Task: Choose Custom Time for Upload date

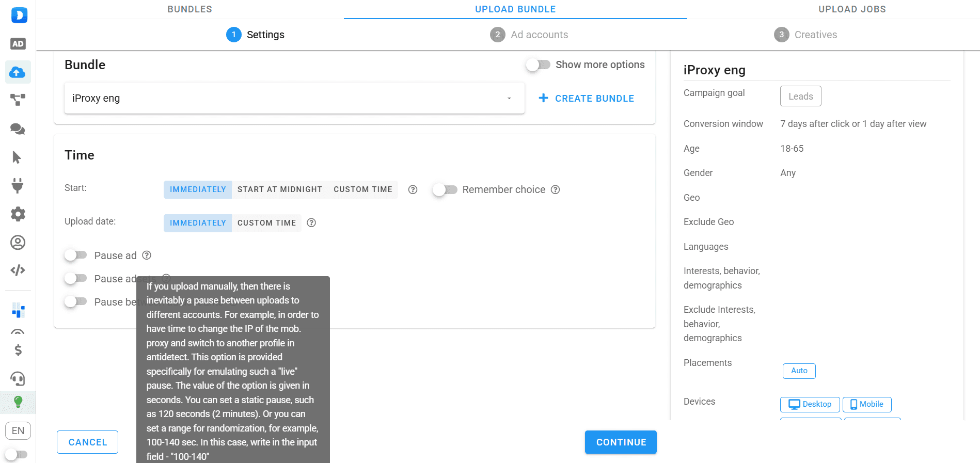Action: [266, 223]
